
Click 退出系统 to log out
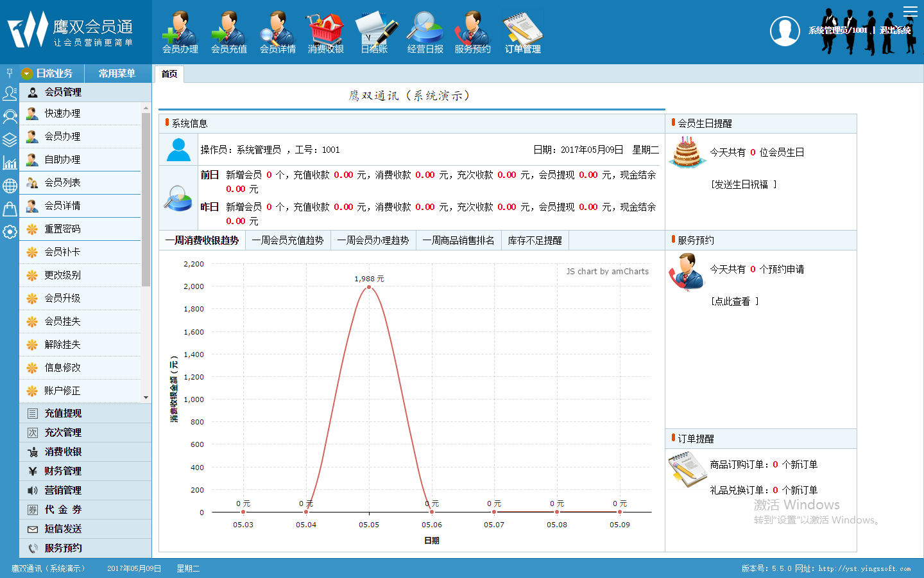pos(895,30)
